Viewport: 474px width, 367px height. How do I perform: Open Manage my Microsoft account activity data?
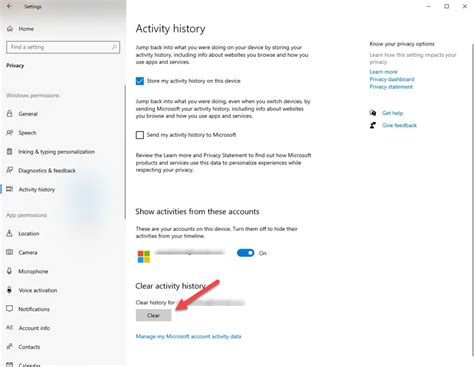[188, 336]
